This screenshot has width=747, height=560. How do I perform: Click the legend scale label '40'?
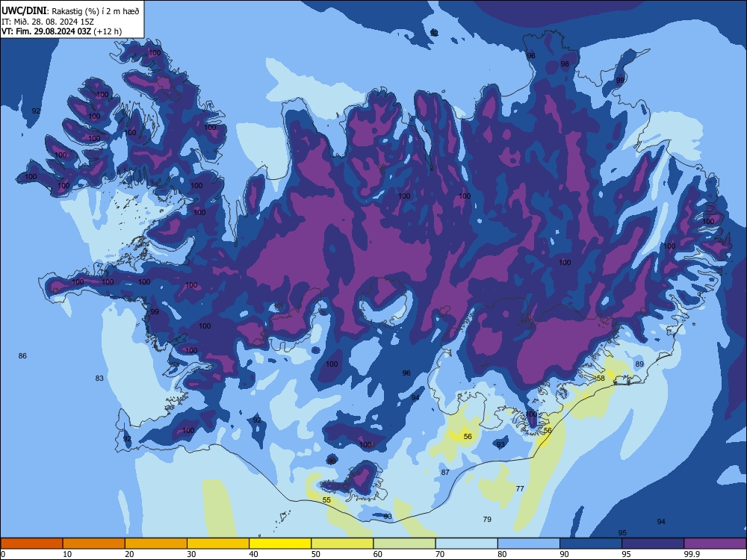(x=253, y=554)
